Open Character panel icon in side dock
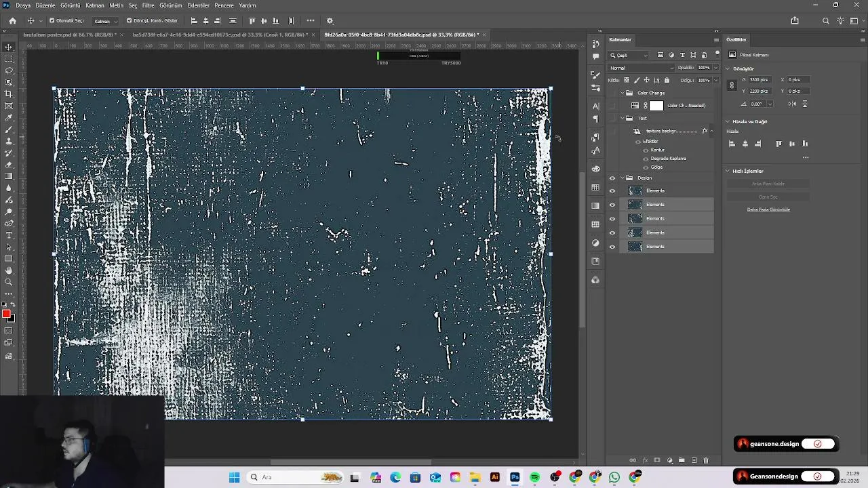The height and width of the screenshot is (488, 868). point(595,106)
